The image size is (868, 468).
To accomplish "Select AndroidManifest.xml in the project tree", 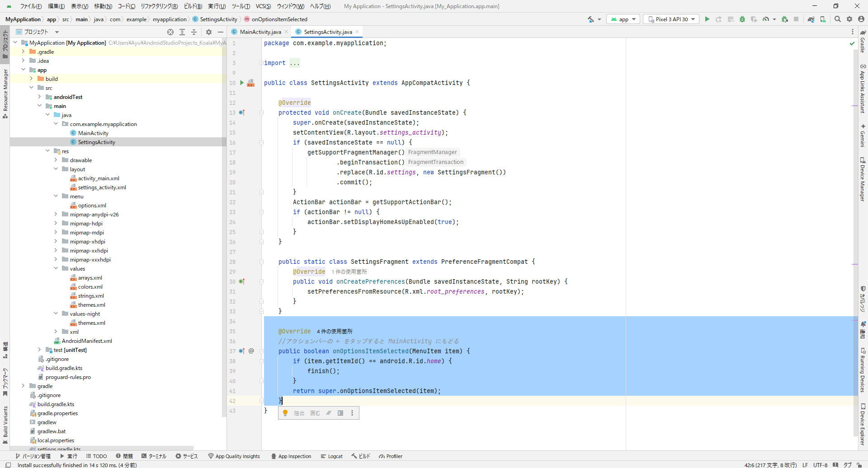I will (87, 341).
